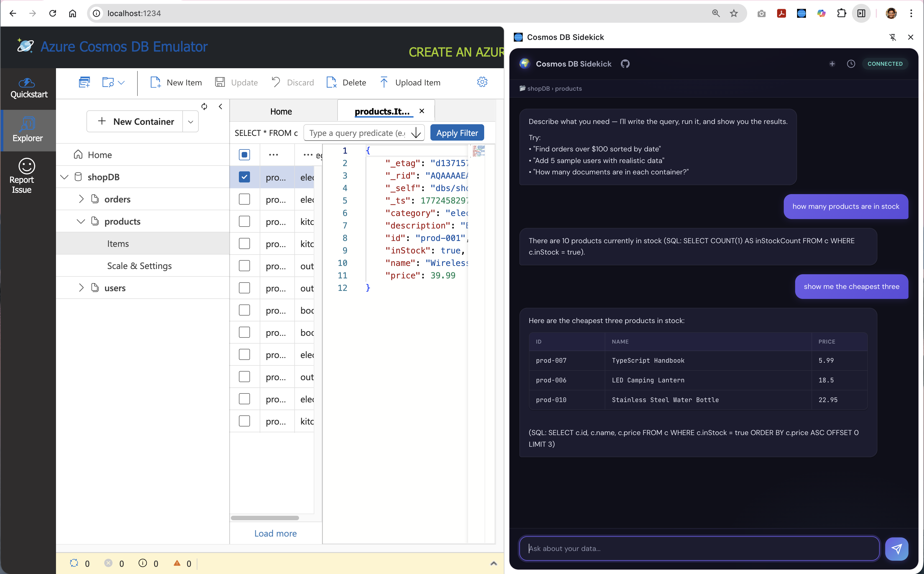924x574 pixels.
Task: Expand the orders container
Action: pos(81,199)
